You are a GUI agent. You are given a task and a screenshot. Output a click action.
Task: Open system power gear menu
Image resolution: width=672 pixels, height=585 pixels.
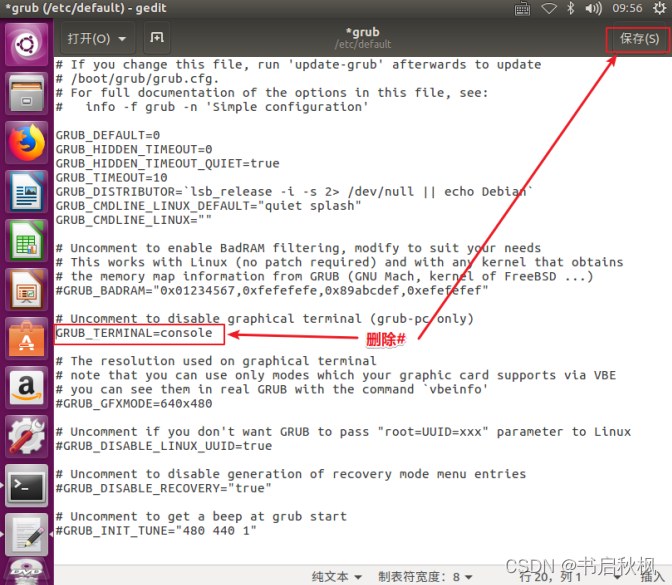coord(659,8)
